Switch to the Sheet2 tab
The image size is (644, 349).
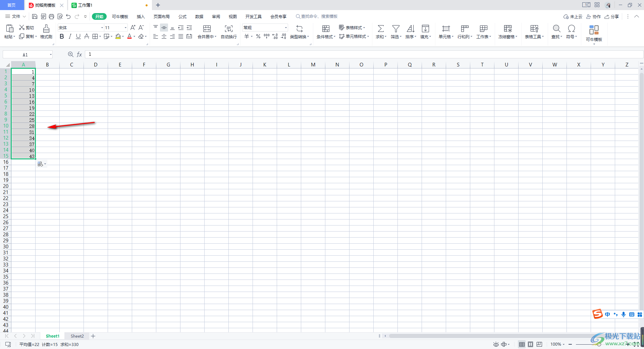pyautogui.click(x=77, y=336)
